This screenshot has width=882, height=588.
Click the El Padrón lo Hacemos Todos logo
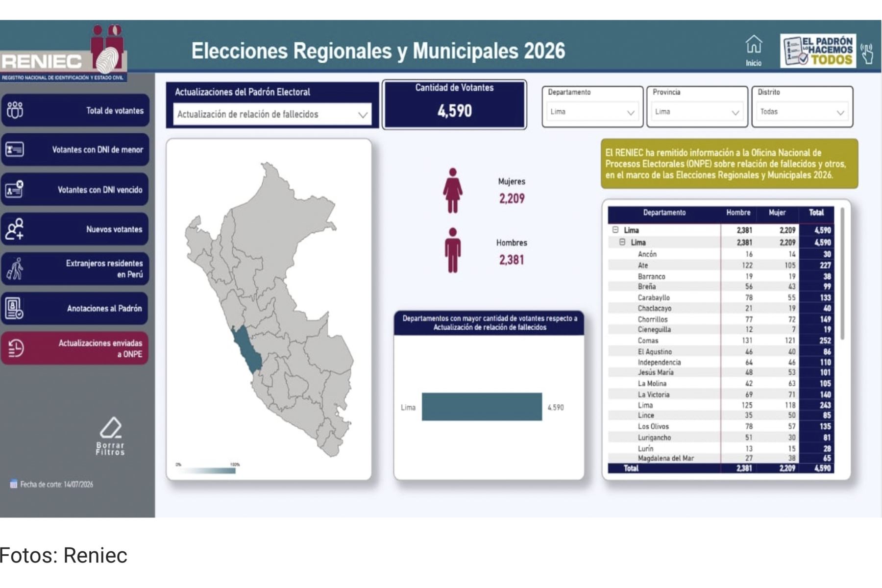click(x=818, y=50)
